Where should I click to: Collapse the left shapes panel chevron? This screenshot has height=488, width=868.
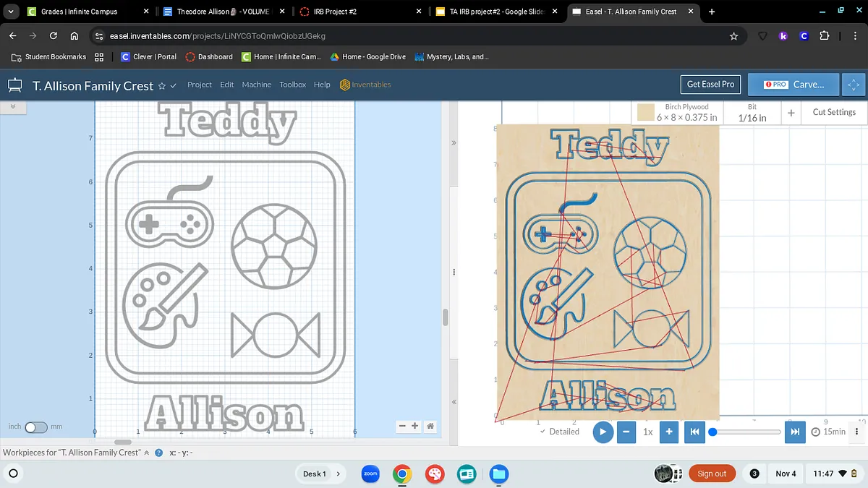(12, 106)
